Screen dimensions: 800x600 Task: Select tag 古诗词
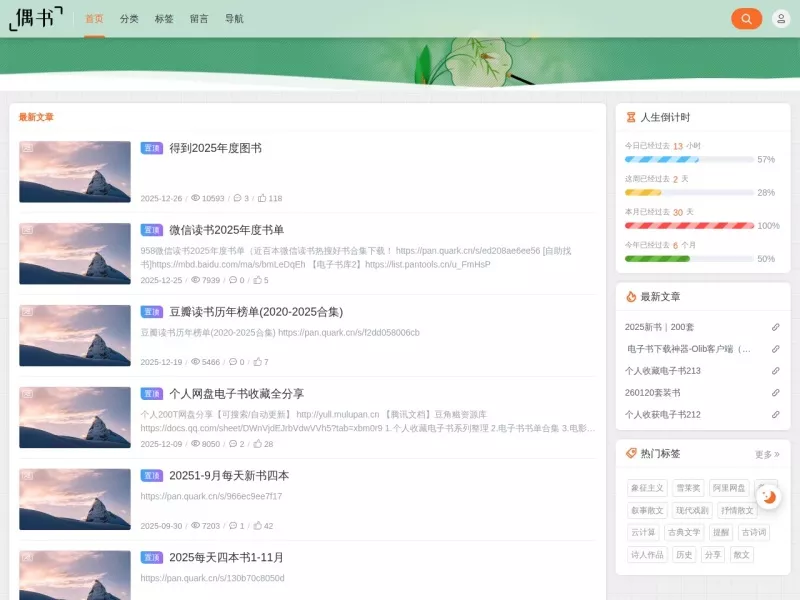click(754, 532)
